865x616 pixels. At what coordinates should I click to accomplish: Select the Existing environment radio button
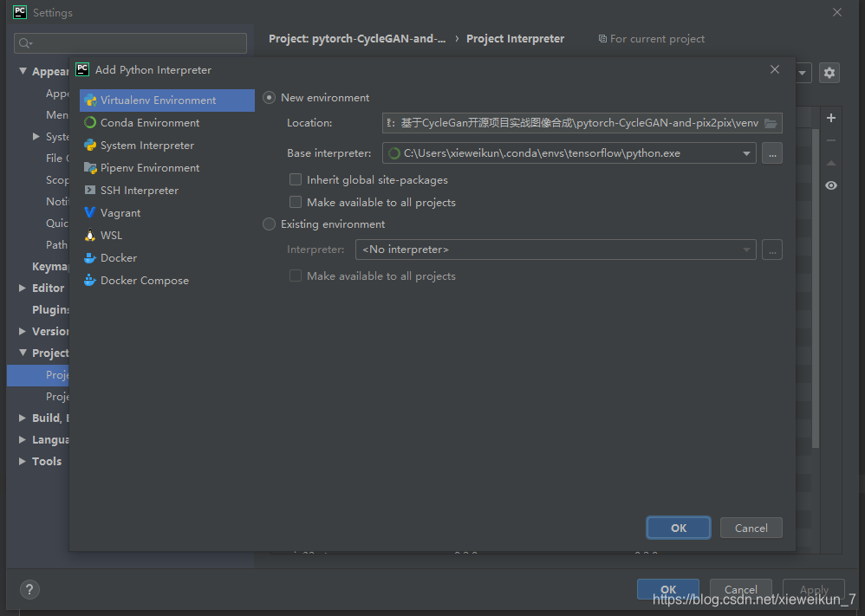pos(269,224)
